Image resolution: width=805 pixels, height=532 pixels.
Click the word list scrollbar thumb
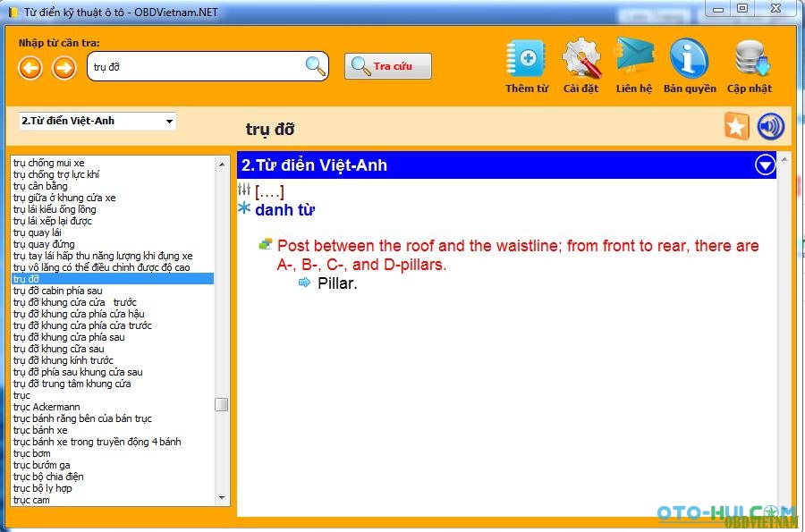click(222, 405)
